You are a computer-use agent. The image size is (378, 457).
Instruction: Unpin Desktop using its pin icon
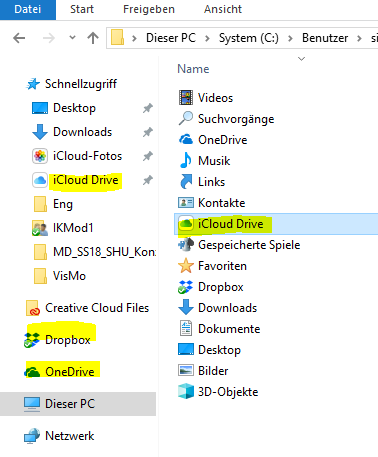[148, 108]
